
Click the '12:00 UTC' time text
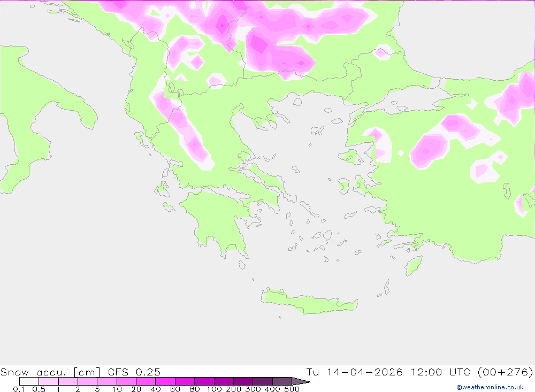pos(440,372)
